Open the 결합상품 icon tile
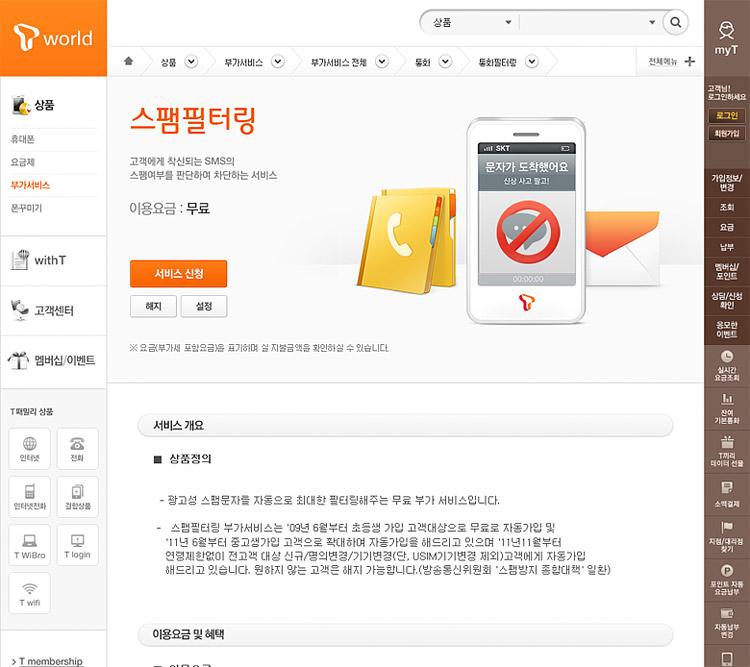 (77, 496)
